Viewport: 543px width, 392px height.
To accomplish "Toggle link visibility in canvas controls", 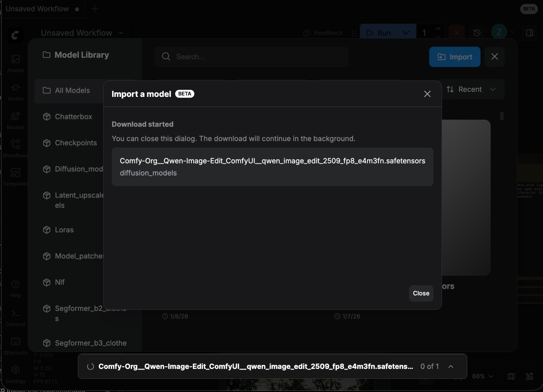I will click(x=530, y=376).
